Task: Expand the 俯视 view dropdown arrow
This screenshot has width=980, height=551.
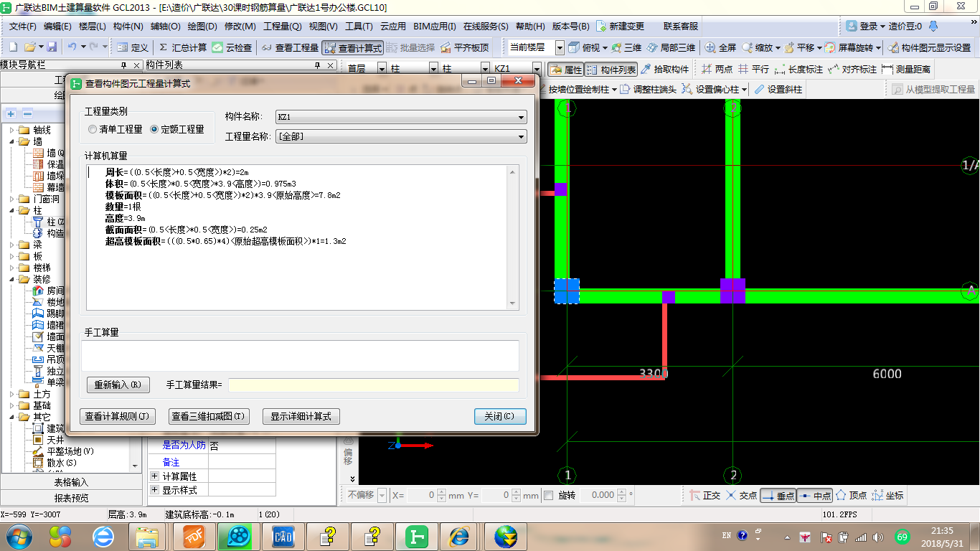Action: 605,48
